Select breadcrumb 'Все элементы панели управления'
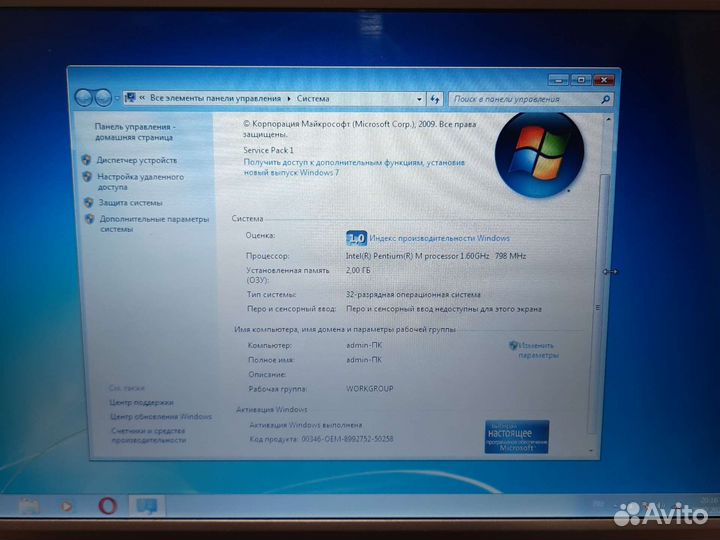 pos(215,98)
